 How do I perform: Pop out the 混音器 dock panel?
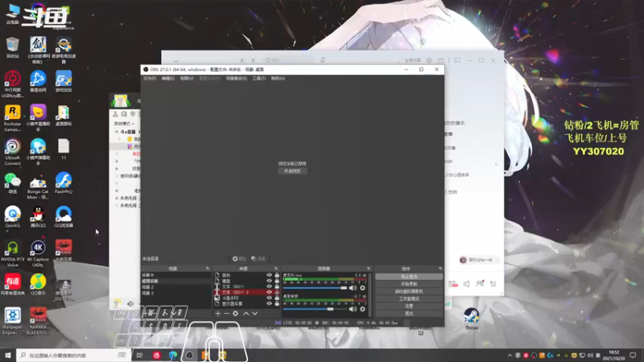coord(369,269)
